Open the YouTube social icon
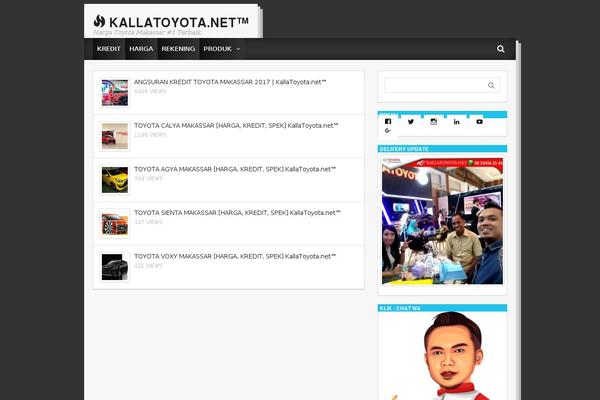Viewport: 600px width, 400px height. (x=479, y=122)
